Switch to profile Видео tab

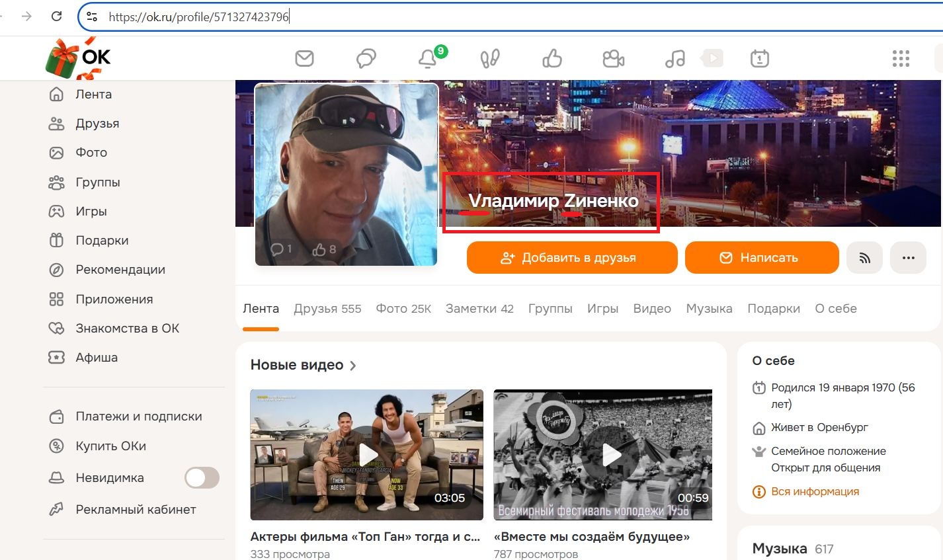pos(652,309)
